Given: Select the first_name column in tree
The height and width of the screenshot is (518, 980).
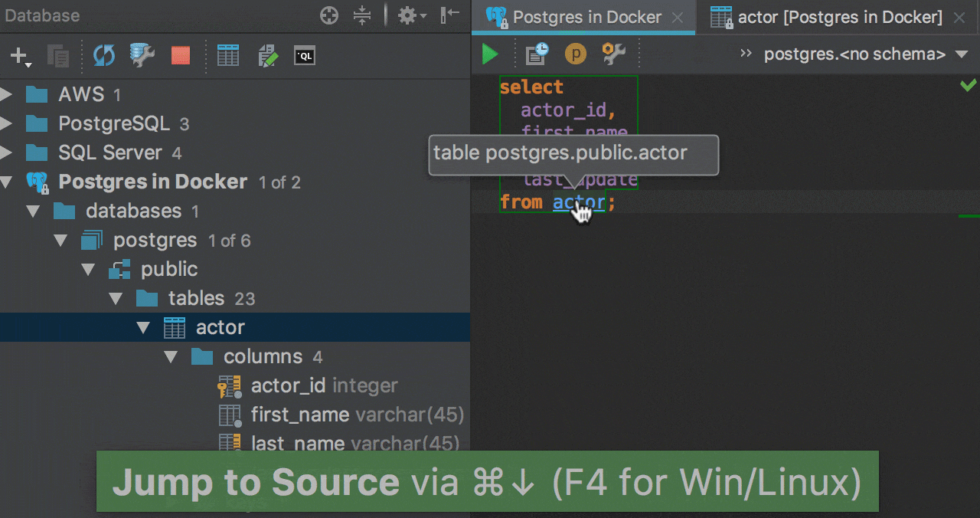Looking at the screenshot, I should point(300,415).
